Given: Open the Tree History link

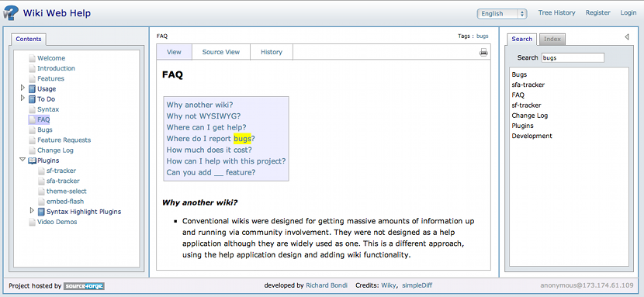Looking at the screenshot, I should [557, 12].
